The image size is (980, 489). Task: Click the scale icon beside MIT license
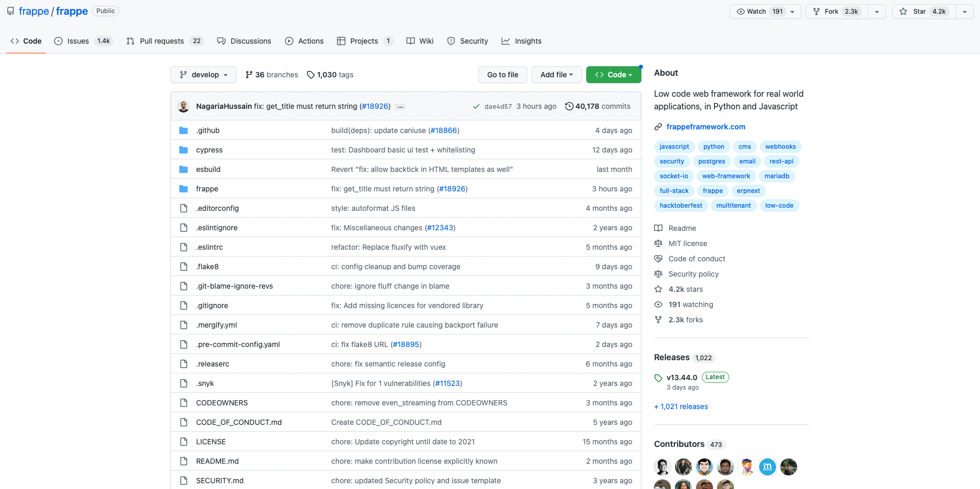pyautogui.click(x=658, y=243)
